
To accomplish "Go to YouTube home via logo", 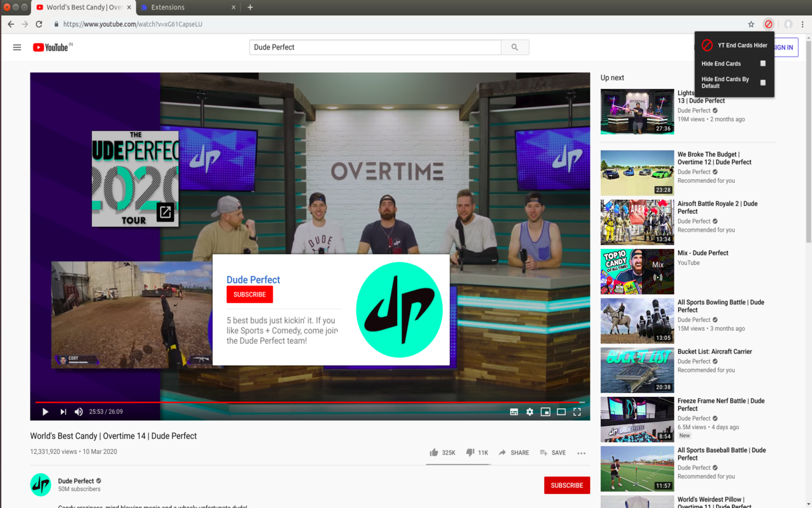I will pyautogui.click(x=51, y=47).
